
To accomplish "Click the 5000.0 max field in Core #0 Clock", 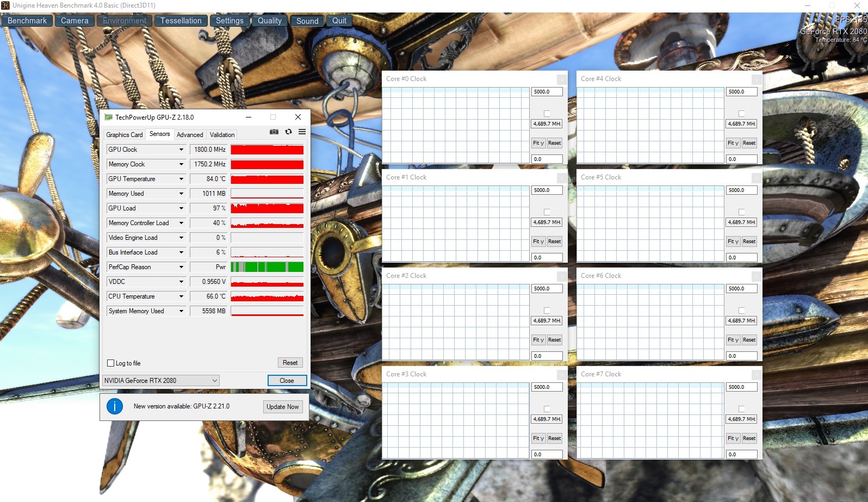I will point(547,92).
